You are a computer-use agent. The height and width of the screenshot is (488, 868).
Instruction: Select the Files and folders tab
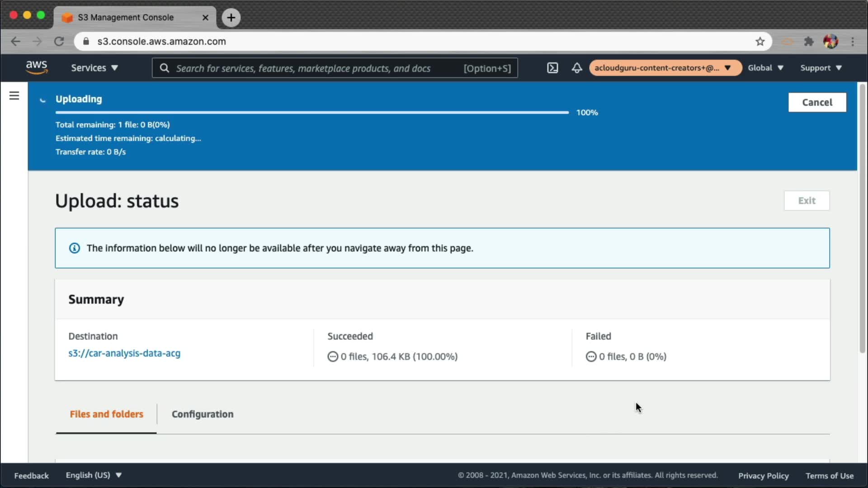[106, 414]
